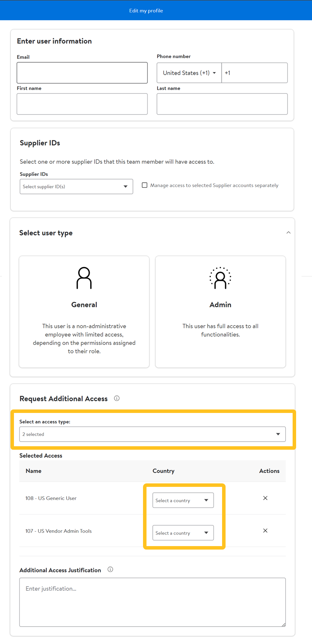Select a country for 107 - US Vendor Admin Tools

pos(183,533)
